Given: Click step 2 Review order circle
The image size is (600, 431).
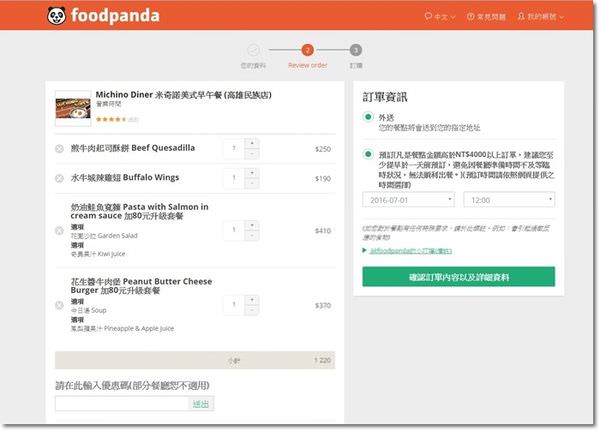Looking at the screenshot, I should [307, 50].
